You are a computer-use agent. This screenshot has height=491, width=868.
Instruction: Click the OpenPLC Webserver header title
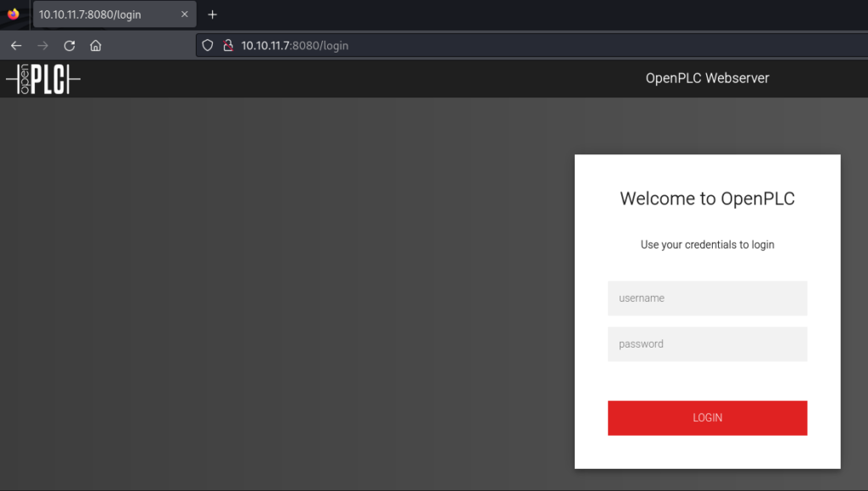click(x=707, y=79)
